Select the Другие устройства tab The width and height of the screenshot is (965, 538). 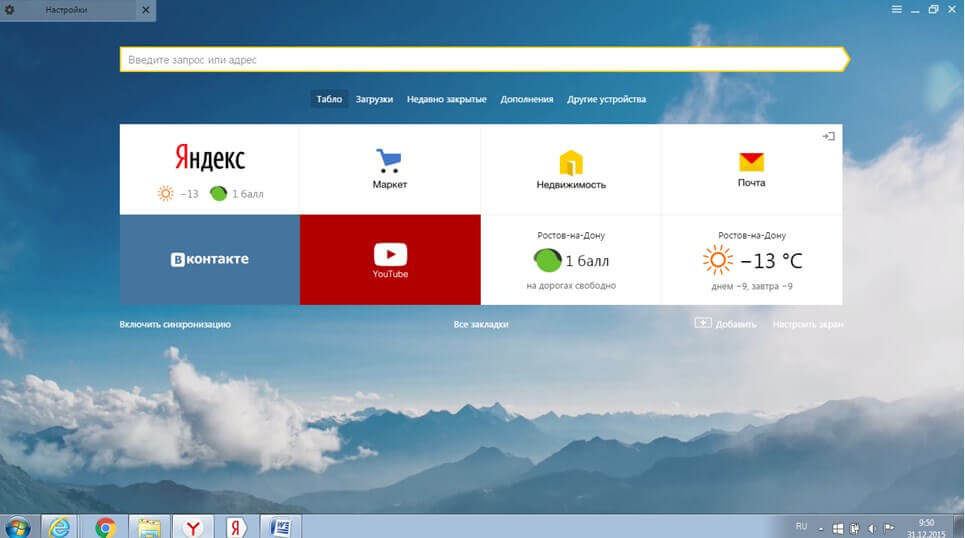point(606,99)
